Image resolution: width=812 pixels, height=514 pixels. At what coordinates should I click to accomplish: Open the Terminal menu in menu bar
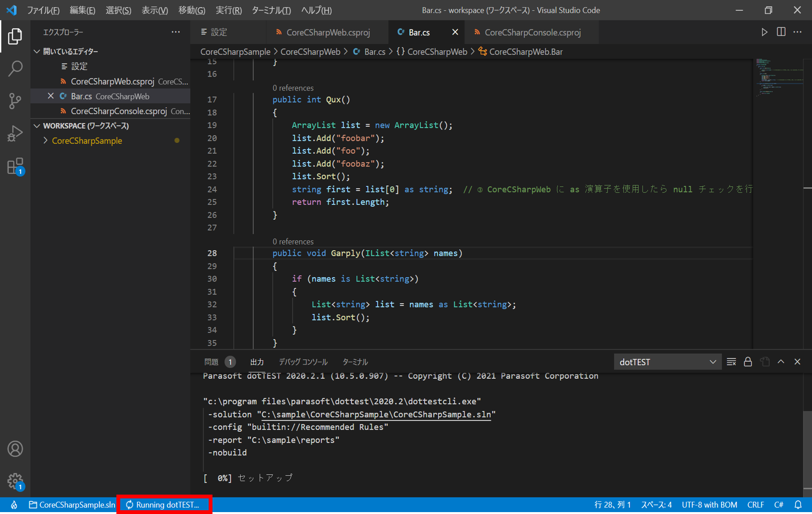coord(271,10)
